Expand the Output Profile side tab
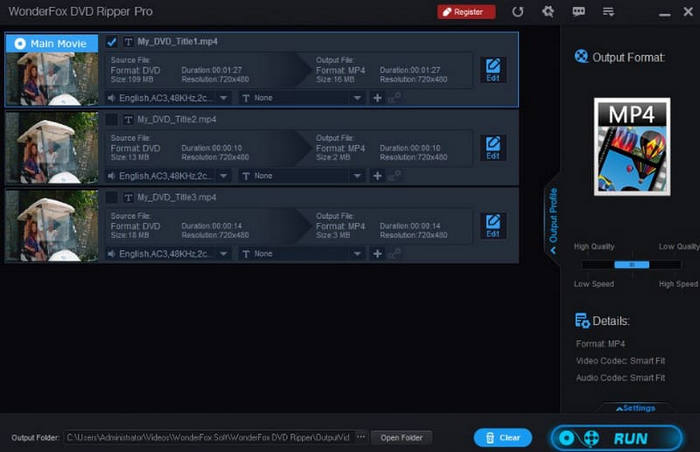Viewport: 700px width, 452px height. (x=553, y=221)
